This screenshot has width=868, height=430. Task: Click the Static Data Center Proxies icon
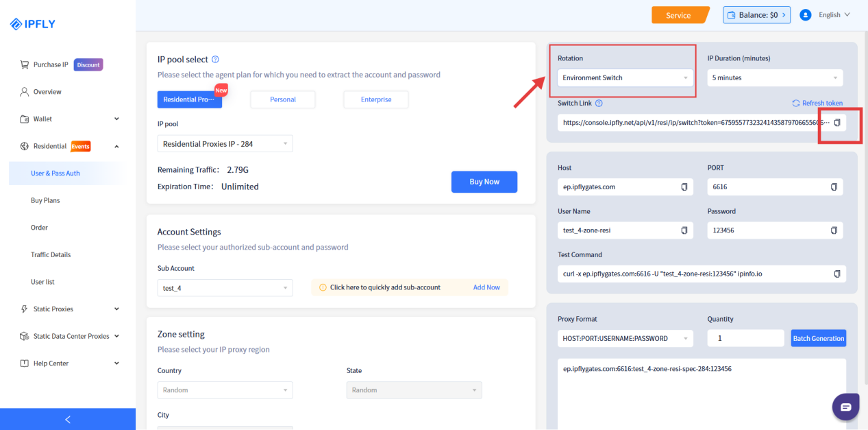tap(24, 336)
